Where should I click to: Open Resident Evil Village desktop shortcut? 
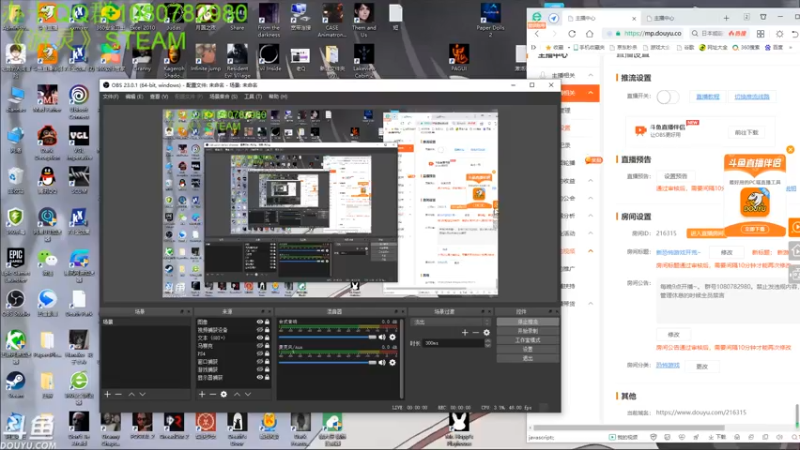237,60
